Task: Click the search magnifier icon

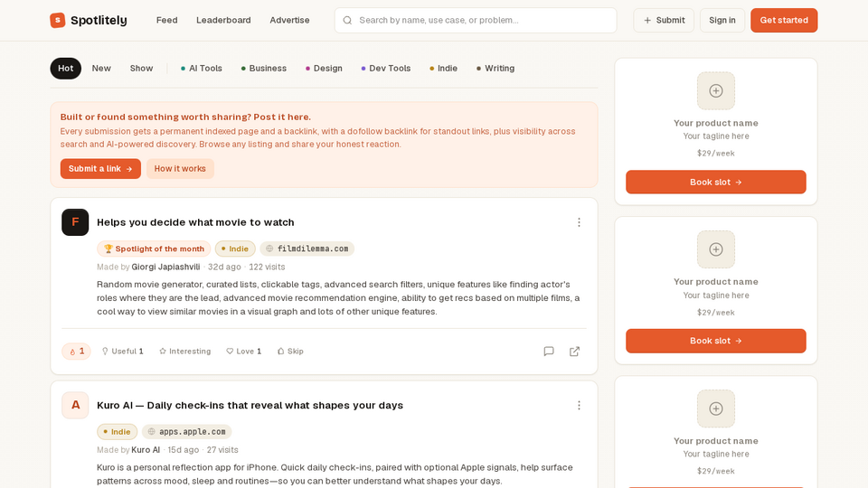Action: pos(347,21)
